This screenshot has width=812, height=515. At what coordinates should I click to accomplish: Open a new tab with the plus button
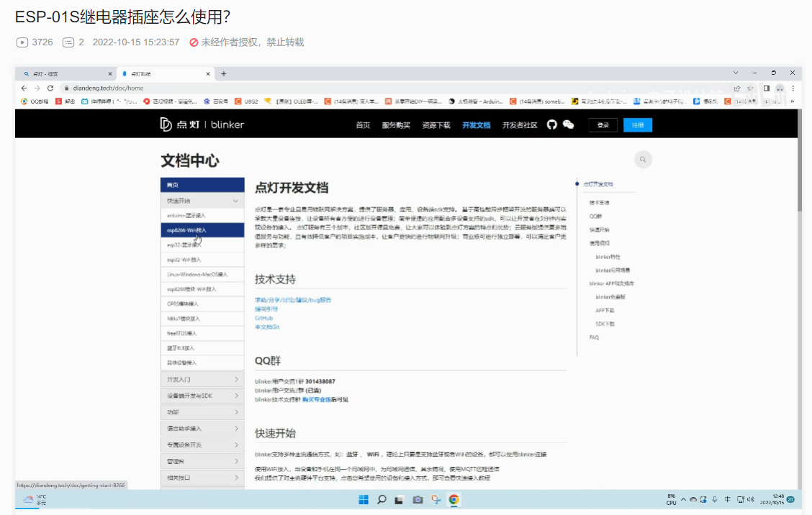tap(224, 74)
